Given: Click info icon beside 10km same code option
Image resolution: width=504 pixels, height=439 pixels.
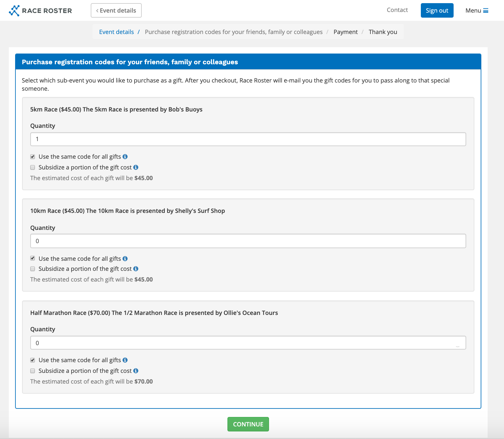Looking at the screenshot, I should 125,259.
